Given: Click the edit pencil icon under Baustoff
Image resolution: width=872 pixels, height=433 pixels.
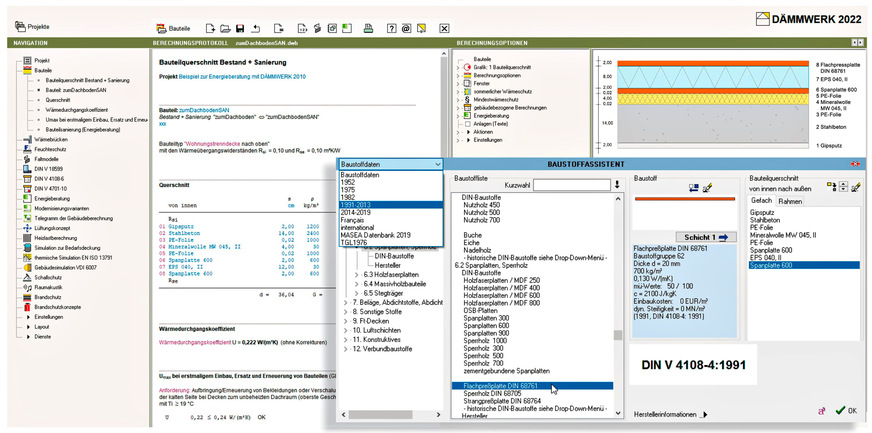Looking at the screenshot, I should tap(707, 187).
